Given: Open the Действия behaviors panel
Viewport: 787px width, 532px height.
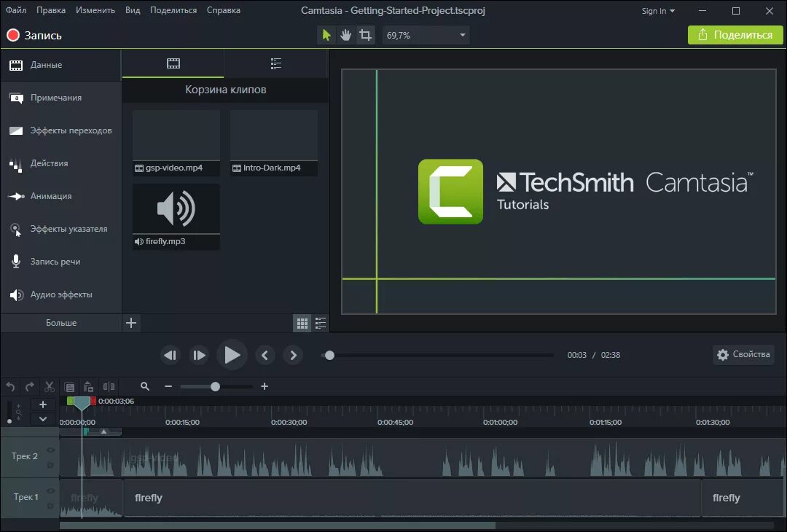Looking at the screenshot, I should click(x=60, y=163).
